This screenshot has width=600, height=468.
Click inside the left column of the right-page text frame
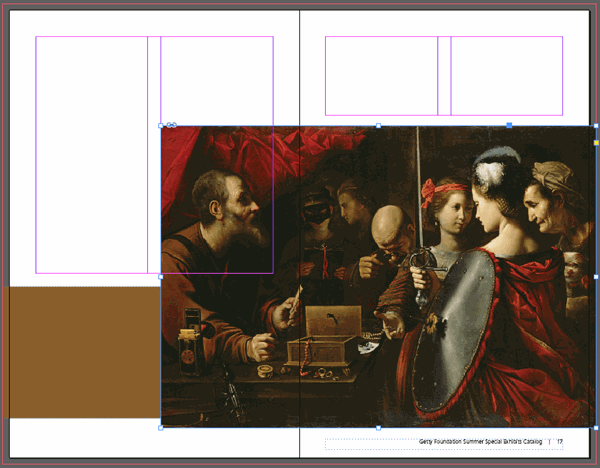(382, 76)
